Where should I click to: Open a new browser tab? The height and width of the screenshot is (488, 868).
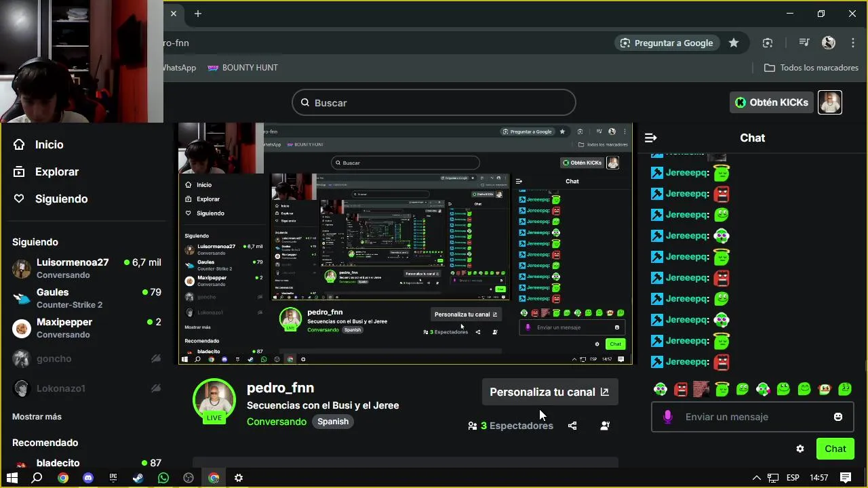coord(197,14)
